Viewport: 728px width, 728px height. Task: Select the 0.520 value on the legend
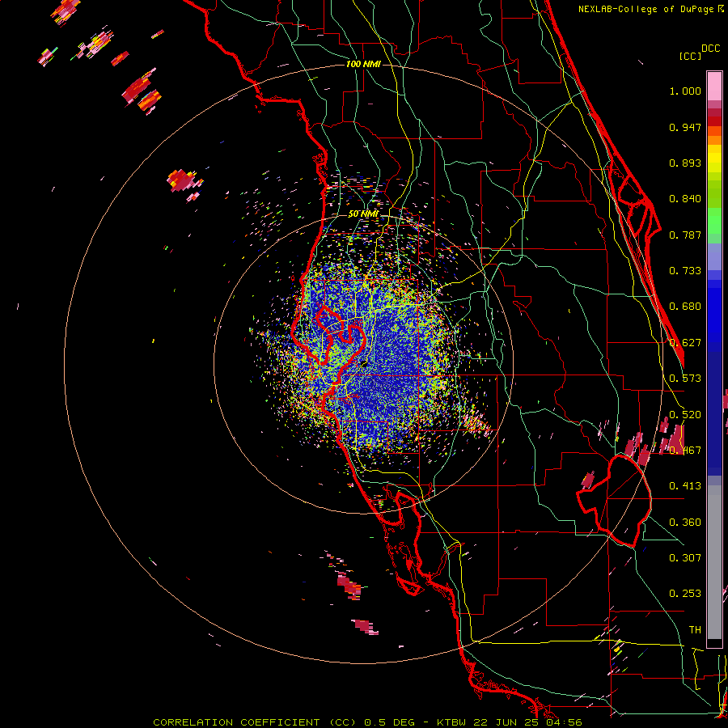pos(685,415)
